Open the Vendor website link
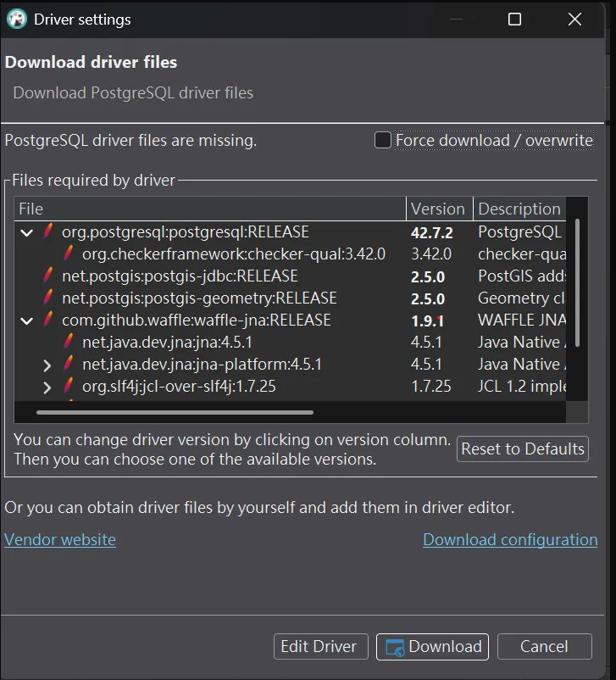 [60, 539]
